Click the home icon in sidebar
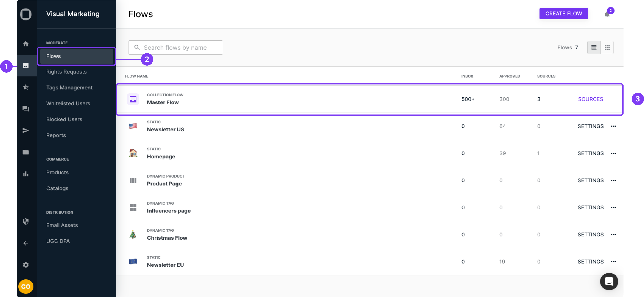The height and width of the screenshot is (297, 644). 25,44
